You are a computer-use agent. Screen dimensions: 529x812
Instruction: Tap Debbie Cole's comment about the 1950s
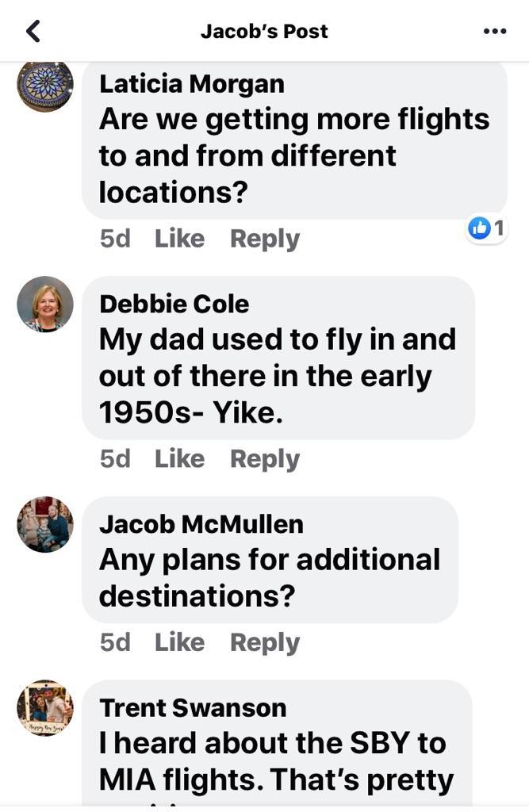(x=278, y=375)
